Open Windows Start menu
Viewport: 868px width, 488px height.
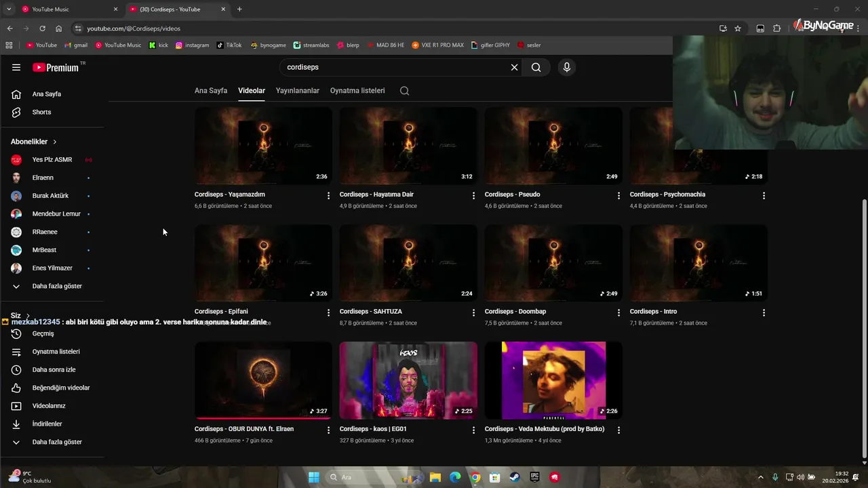coord(313,477)
